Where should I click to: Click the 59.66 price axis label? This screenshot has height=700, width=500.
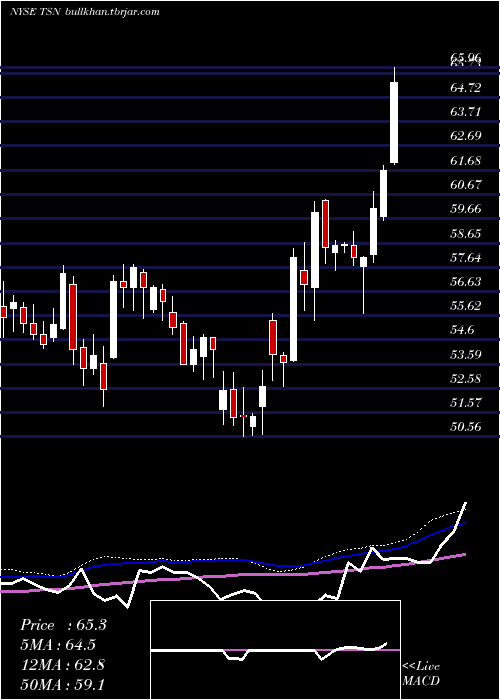(466, 208)
